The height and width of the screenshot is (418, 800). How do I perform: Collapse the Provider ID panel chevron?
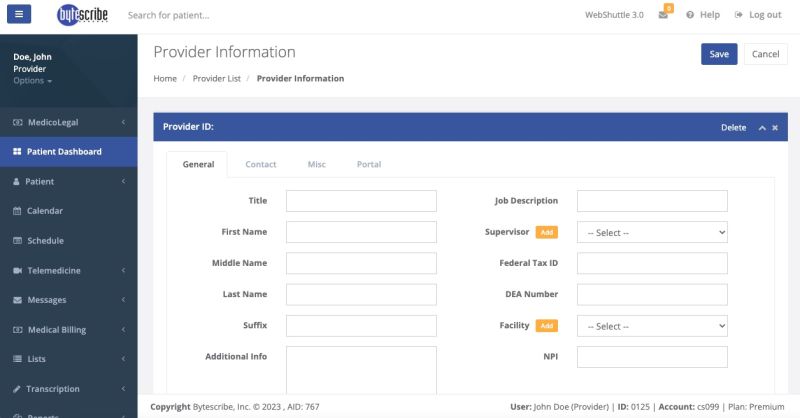click(x=762, y=128)
